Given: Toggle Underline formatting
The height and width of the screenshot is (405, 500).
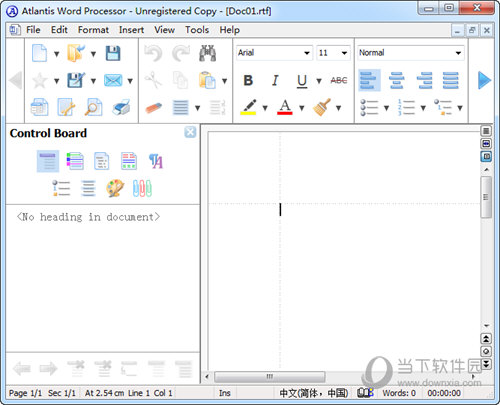Looking at the screenshot, I should tap(302, 81).
